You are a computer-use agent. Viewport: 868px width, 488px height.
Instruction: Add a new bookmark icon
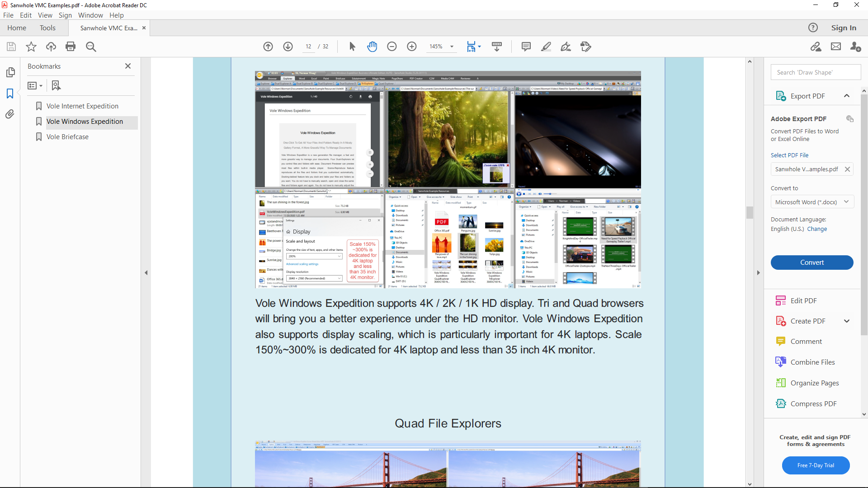pyautogui.click(x=56, y=85)
